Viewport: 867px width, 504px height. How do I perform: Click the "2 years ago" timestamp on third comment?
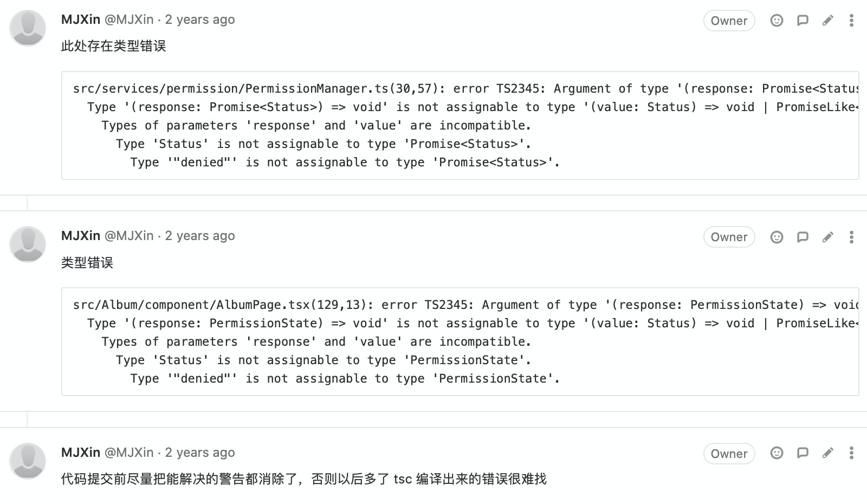click(x=200, y=453)
